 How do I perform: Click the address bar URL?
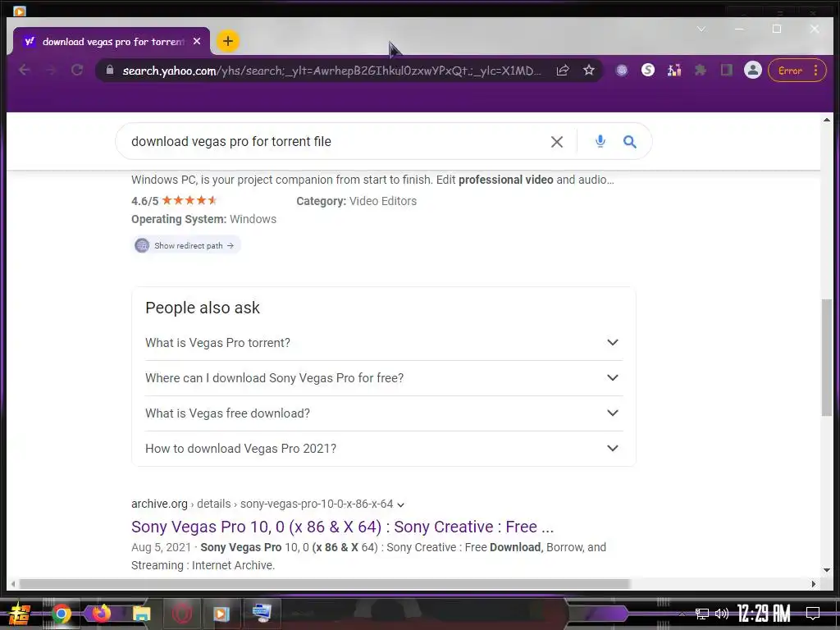[x=331, y=71]
